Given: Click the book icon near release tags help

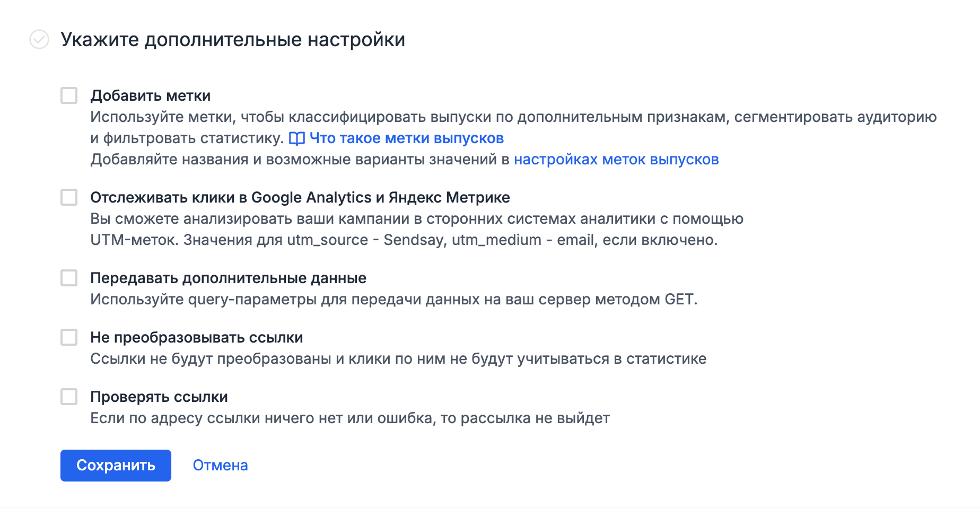Looking at the screenshot, I should [296, 138].
